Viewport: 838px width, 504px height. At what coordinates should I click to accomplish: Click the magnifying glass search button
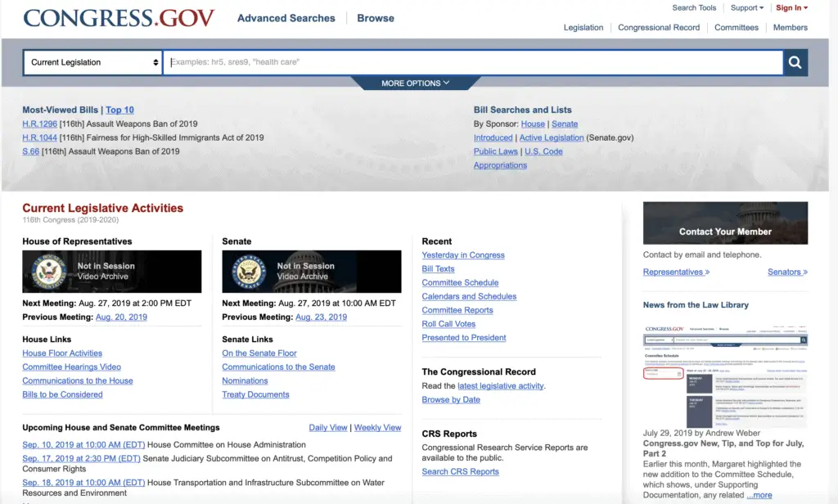(795, 62)
